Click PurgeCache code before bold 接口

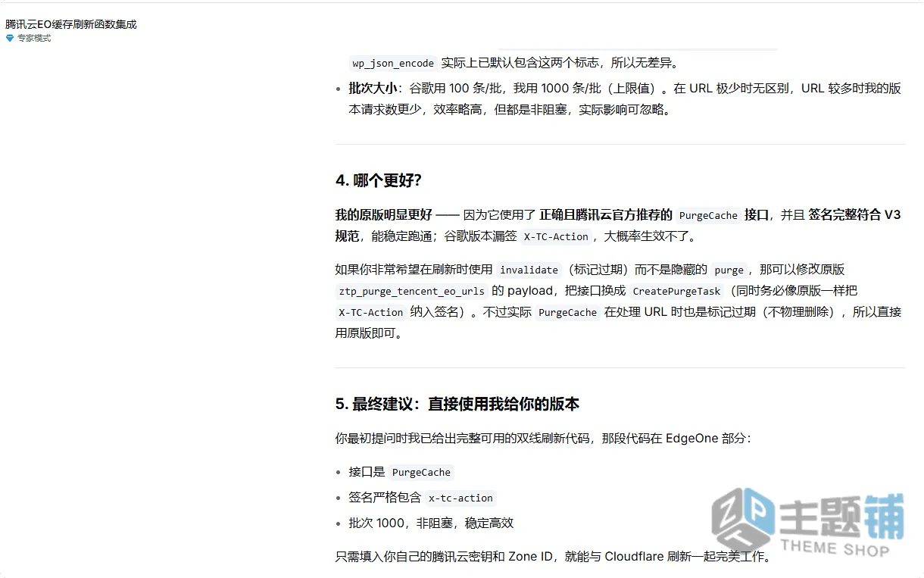click(708, 216)
